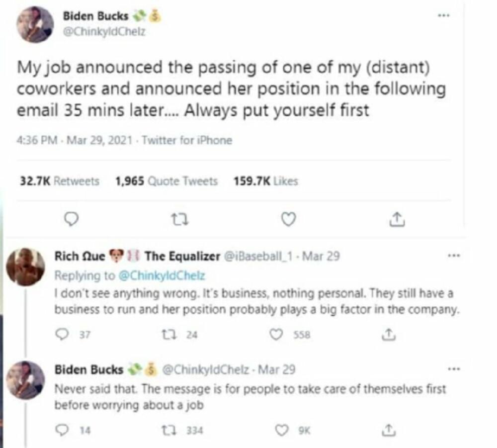View the 1,965 Quote Tweets
Screen dimensions: 497x448
[x=166, y=181]
